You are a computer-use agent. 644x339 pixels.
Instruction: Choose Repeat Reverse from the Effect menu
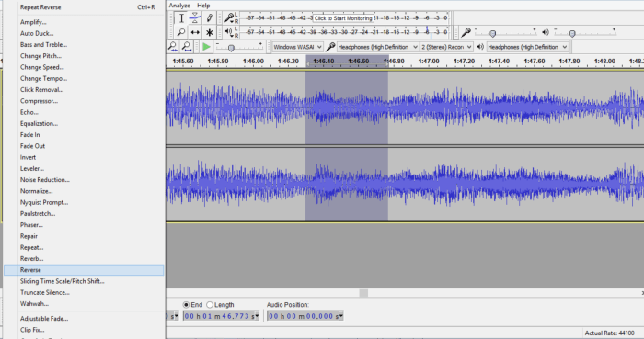tap(84, 7)
